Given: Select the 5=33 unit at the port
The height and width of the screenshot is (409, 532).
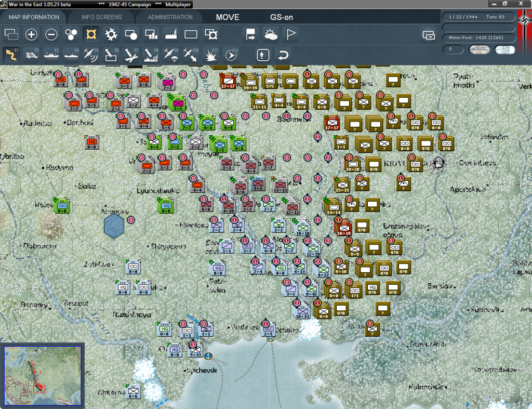Looking at the screenshot, I should (195, 350).
